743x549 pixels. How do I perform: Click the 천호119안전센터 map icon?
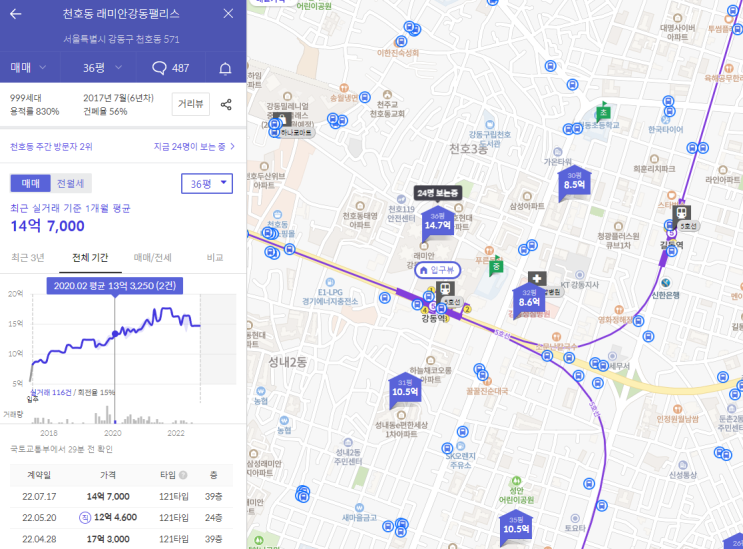(x=401, y=199)
